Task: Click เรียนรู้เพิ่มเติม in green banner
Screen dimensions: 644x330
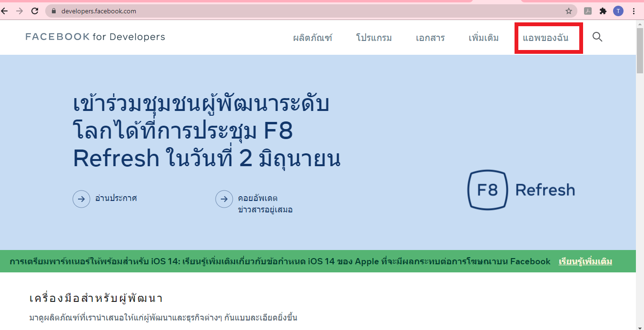Action: 585,261
